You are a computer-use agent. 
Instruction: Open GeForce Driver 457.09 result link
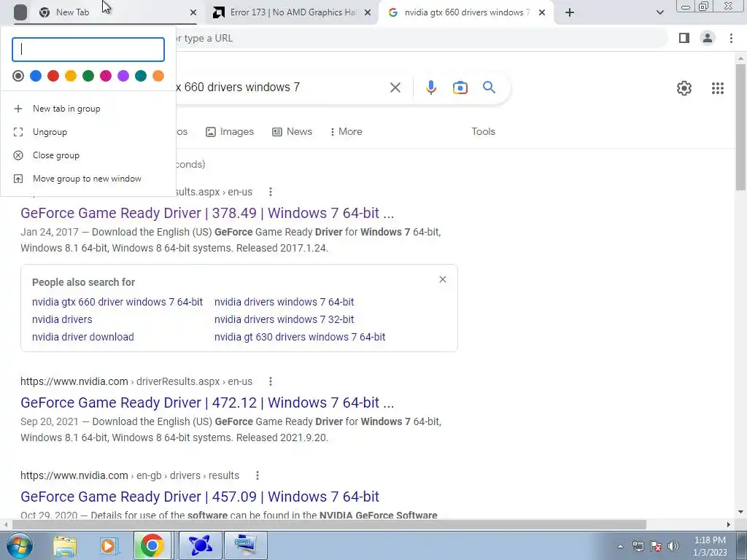[x=200, y=497]
